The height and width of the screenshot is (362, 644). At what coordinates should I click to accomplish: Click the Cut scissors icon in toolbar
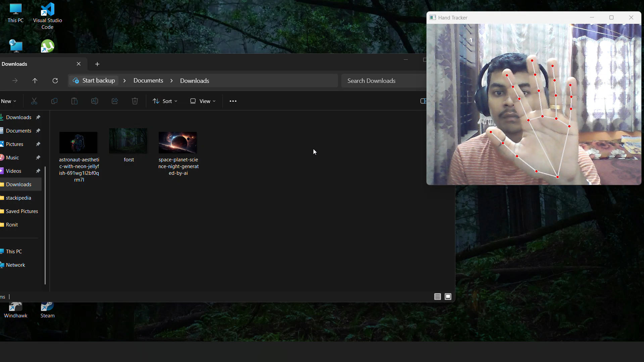point(34,101)
